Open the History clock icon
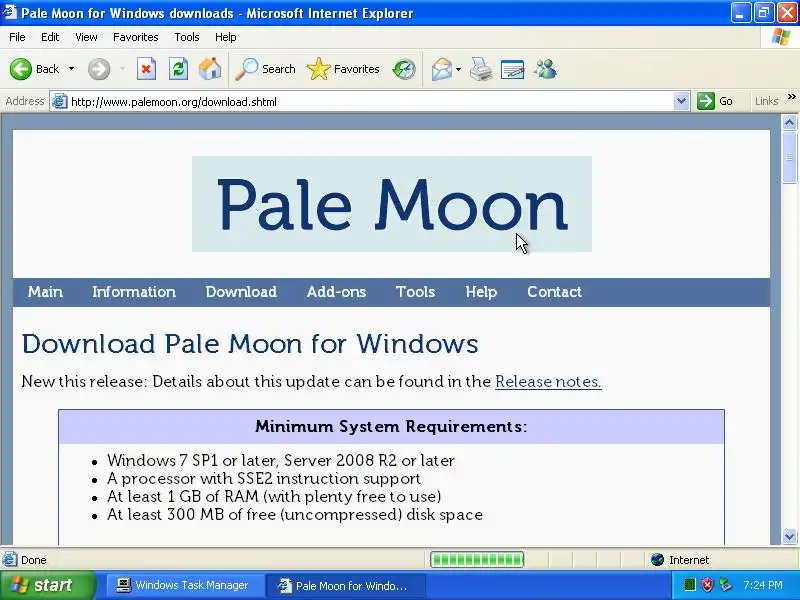Image resolution: width=800 pixels, height=600 pixels. click(404, 69)
